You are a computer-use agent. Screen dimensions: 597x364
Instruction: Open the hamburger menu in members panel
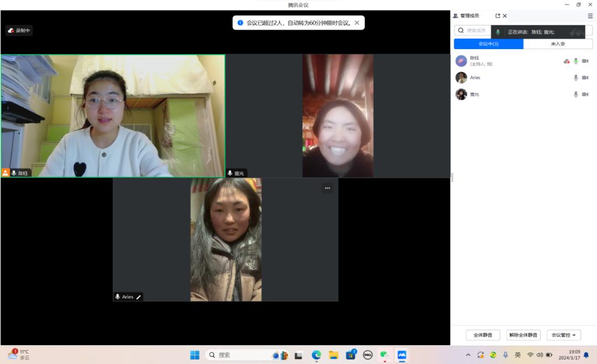coord(590,16)
